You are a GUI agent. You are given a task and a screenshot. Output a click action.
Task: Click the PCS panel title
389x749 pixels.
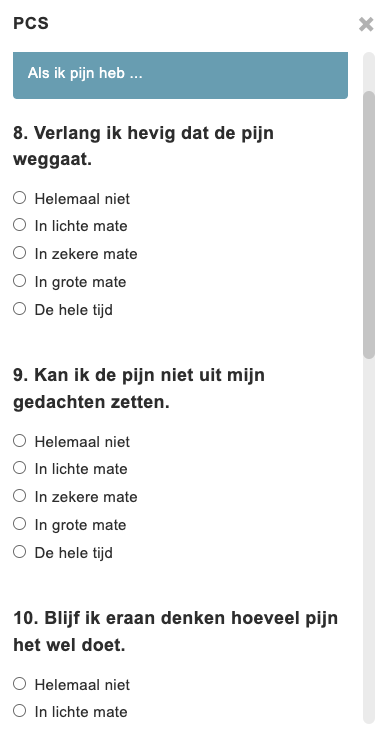pyautogui.click(x=31, y=23)
